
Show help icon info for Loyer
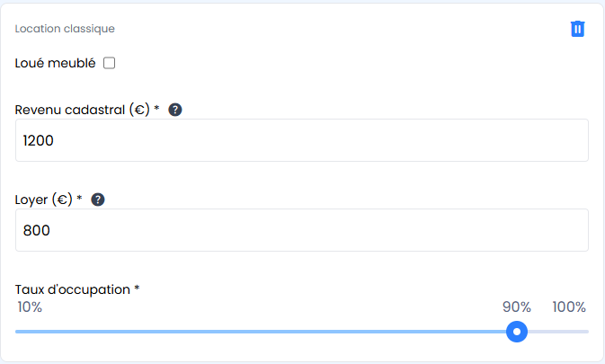[98, 200]
